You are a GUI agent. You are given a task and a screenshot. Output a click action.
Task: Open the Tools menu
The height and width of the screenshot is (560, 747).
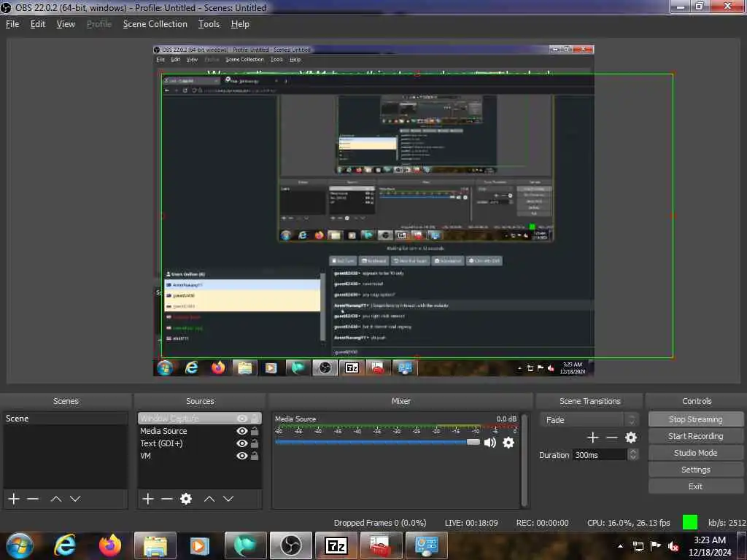[209, 24]
